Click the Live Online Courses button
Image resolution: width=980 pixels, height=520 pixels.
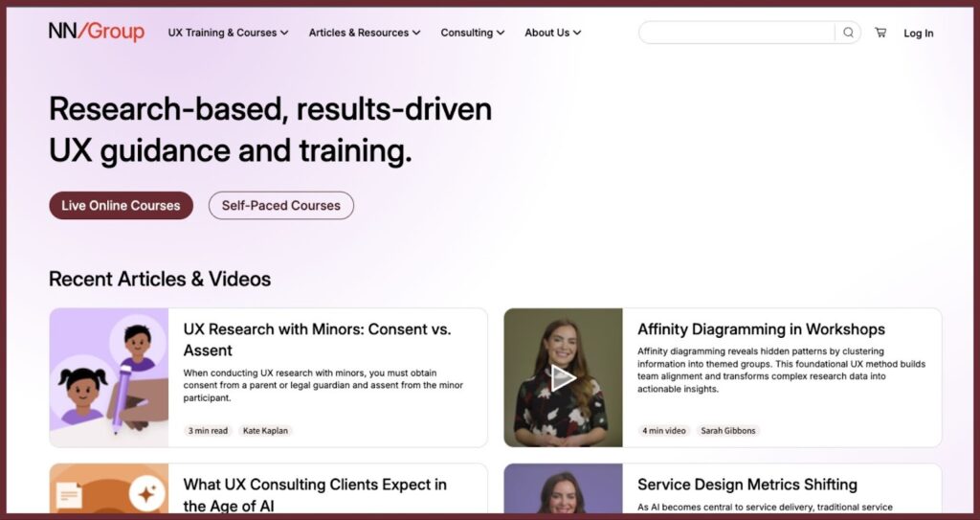[122, 205]
